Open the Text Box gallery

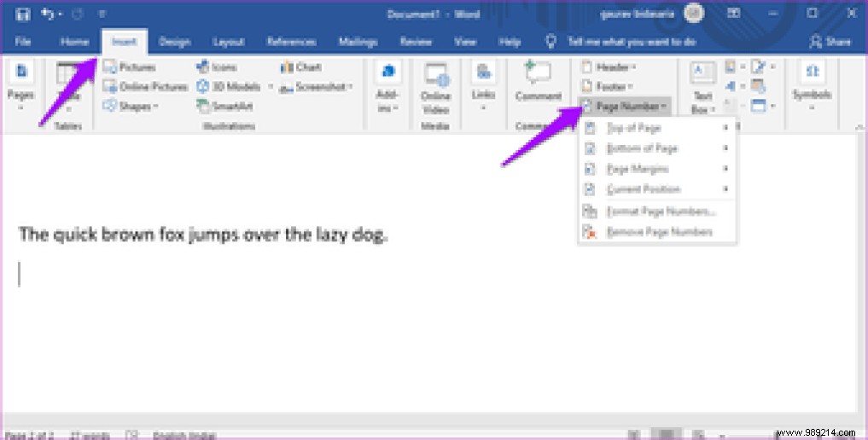click(x=702, y=89)
